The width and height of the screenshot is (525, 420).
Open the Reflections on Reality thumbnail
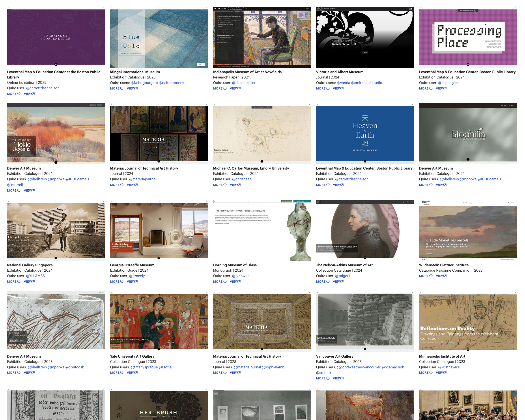point(468,321)
